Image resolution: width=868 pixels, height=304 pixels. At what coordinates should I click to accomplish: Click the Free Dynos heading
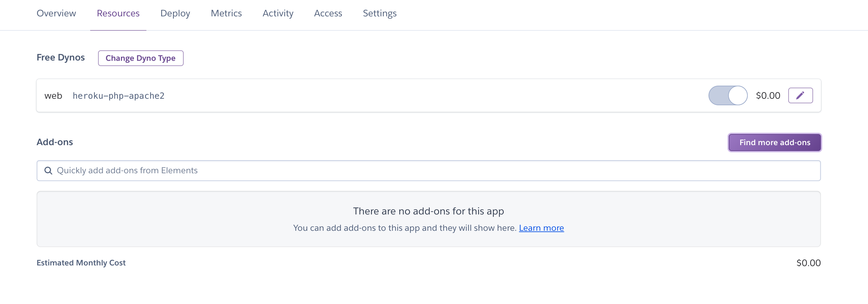click(x=61, y=58)
